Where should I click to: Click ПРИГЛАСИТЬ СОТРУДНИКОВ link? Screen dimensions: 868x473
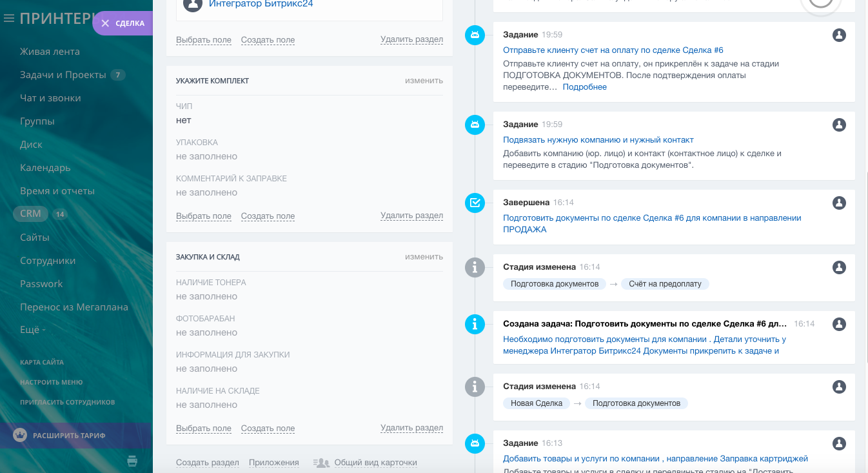point(68,402)
